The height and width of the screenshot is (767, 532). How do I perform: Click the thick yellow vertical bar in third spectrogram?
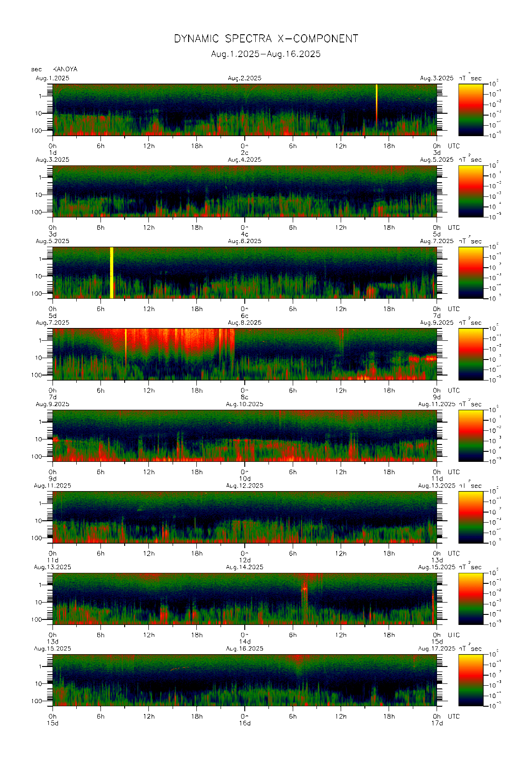pyautogui.click(x=111, y=273)
